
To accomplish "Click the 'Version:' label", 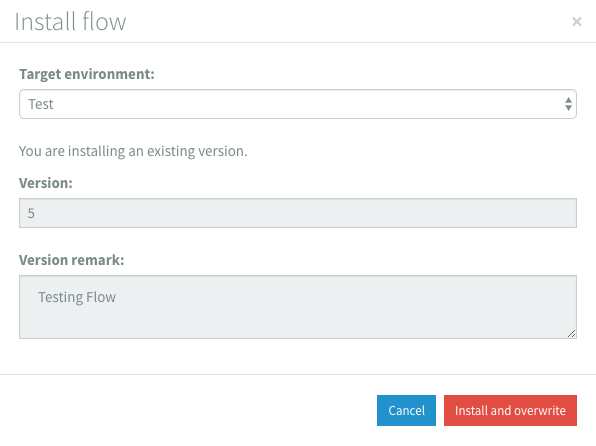I will tap(46, 183).
